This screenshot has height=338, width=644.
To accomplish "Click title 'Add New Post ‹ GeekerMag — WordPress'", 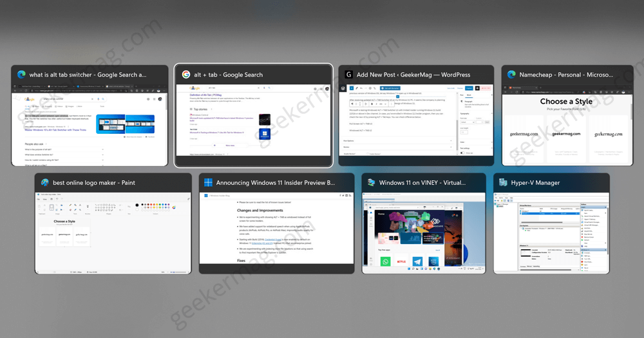I will point(413,75).
